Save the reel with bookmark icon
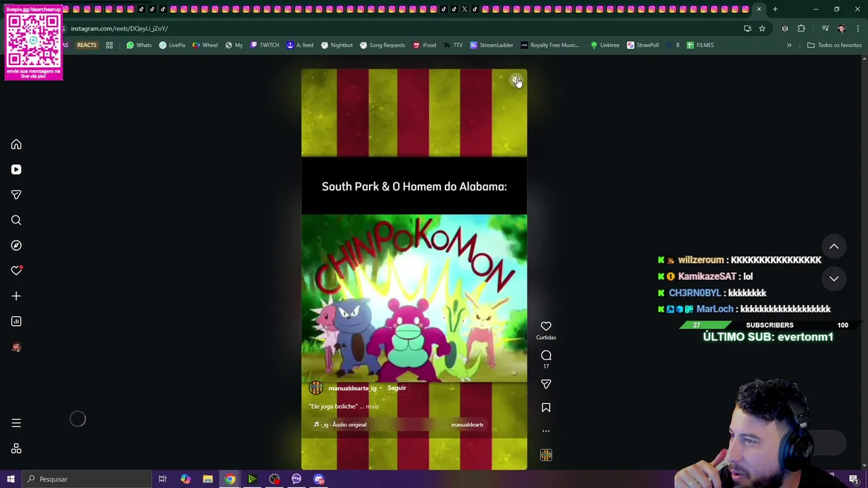868x488 pixels. tap(546, 407)
